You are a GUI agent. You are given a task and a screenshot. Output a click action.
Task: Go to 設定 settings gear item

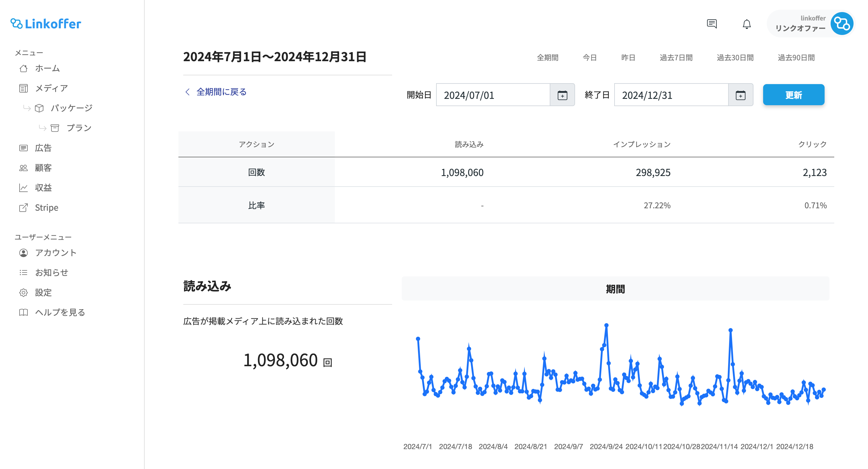coord(43,292)
